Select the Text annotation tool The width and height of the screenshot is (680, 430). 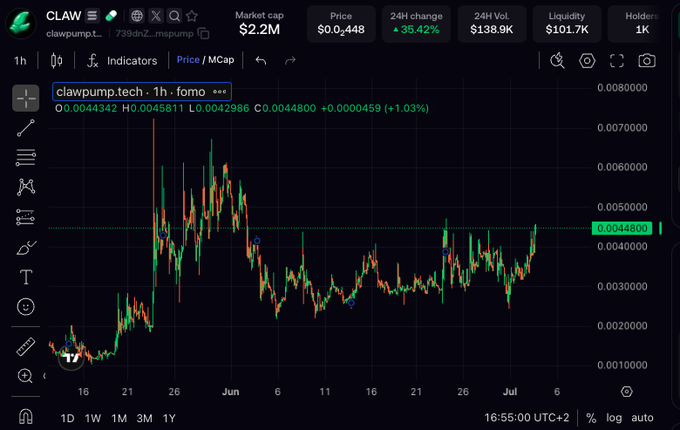click(26, 277)
